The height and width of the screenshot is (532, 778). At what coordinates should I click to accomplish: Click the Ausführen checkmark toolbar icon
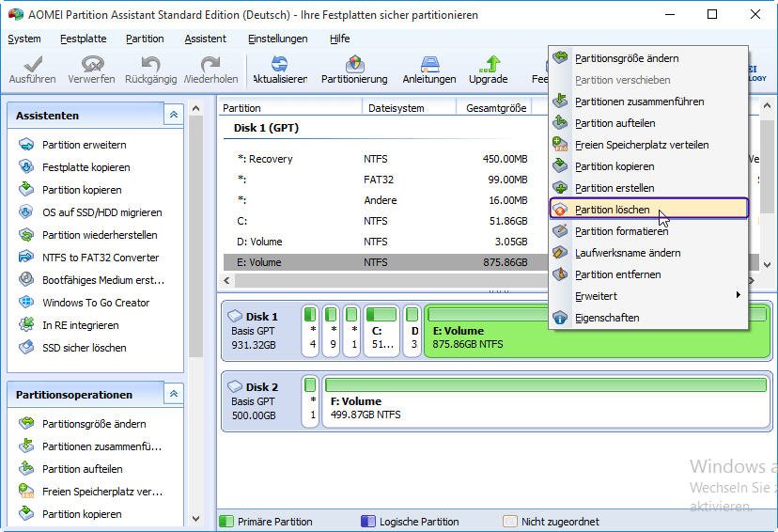(x=33, y=65)
